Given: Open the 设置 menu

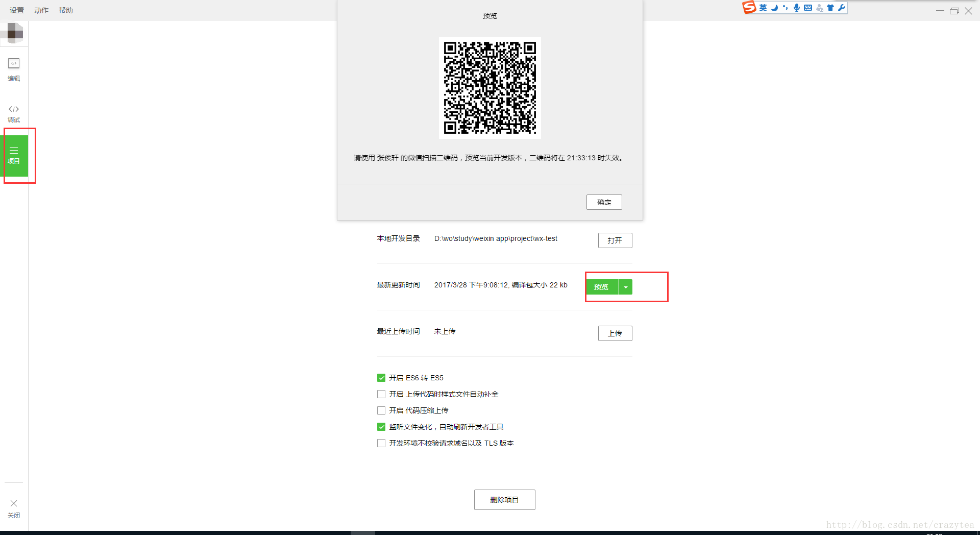Looking at the screenshot, I should (x=17, y=10).
